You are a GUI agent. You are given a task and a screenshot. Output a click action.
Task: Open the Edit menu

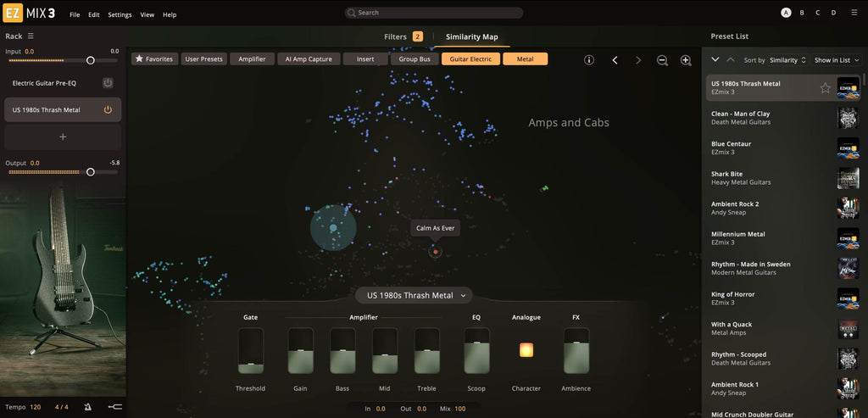94,15
